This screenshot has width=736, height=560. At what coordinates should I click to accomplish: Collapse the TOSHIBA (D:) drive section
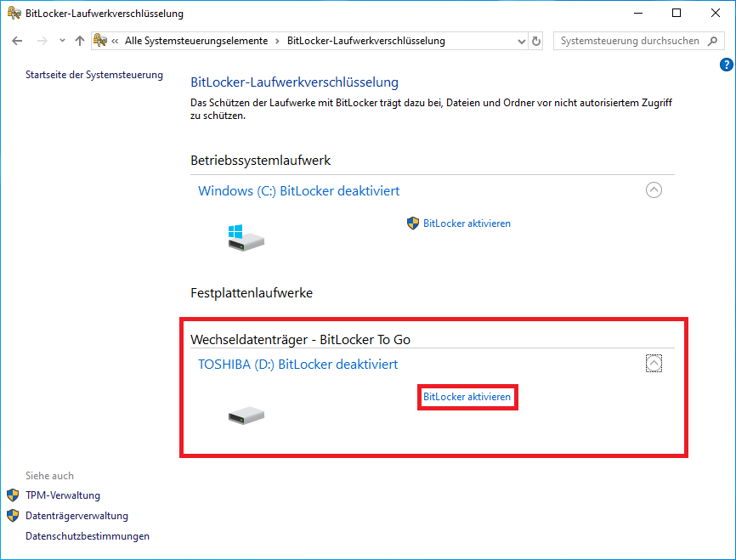click(x=654, y=364)
